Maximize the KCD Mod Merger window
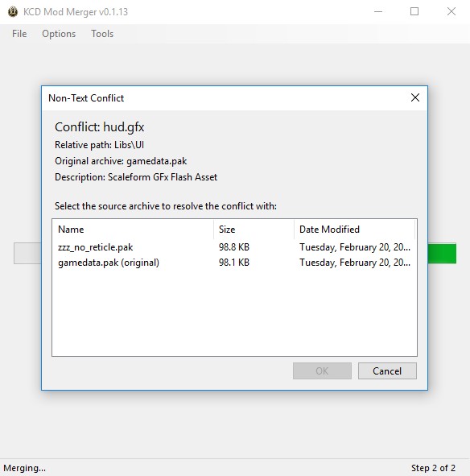 click(x=414, y=12)
